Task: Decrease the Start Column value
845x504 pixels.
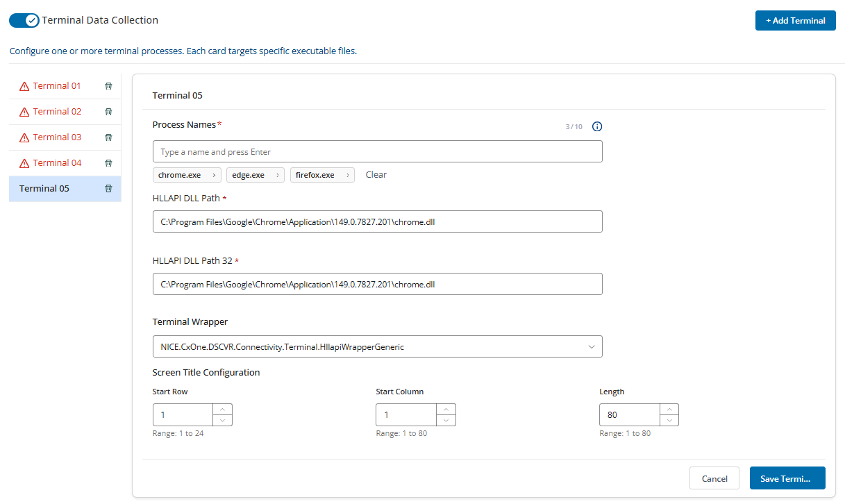Action: click(x=446, y=421)
